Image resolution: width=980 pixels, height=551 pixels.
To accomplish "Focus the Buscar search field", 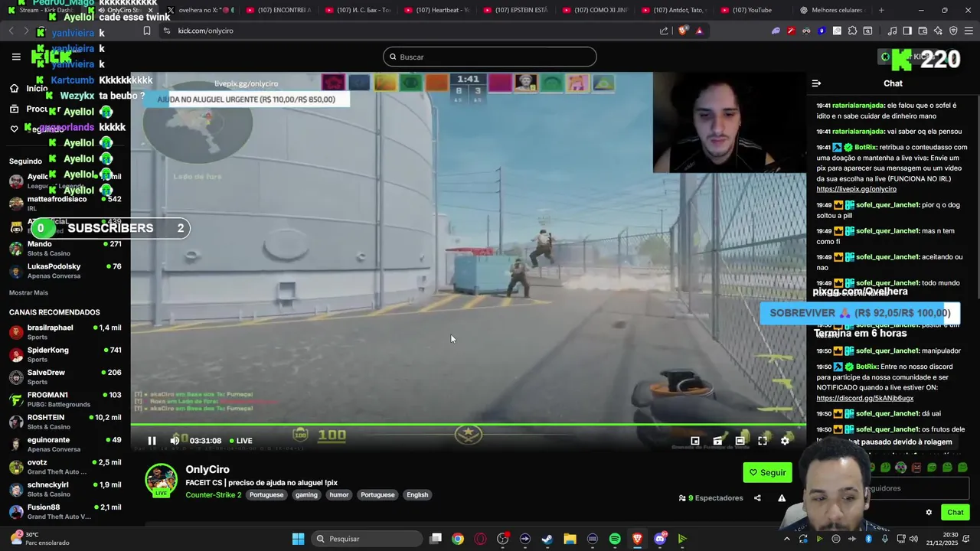I will click(490, 57).
